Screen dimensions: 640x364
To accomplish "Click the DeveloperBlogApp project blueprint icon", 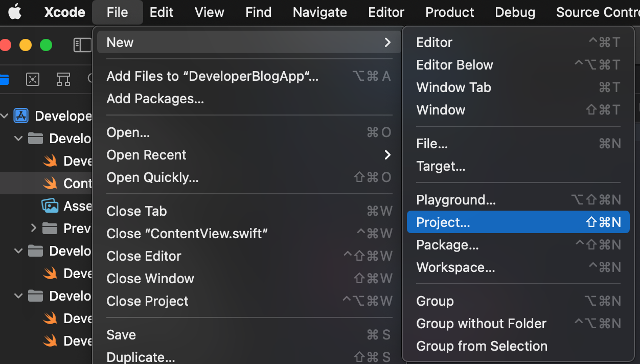I will (20, 116).
